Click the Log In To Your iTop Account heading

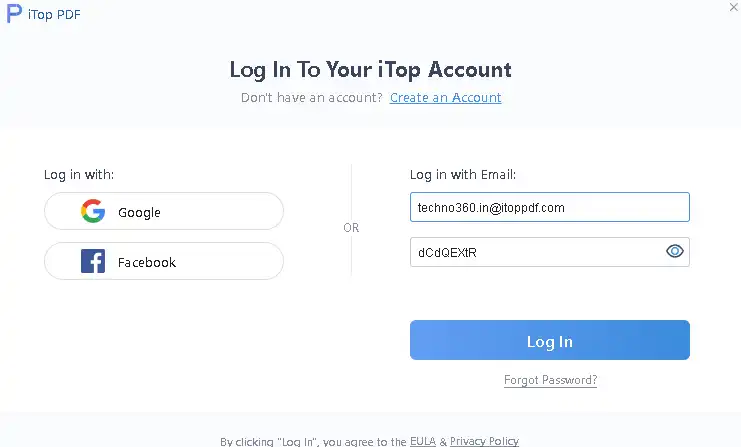coord(370,70)
